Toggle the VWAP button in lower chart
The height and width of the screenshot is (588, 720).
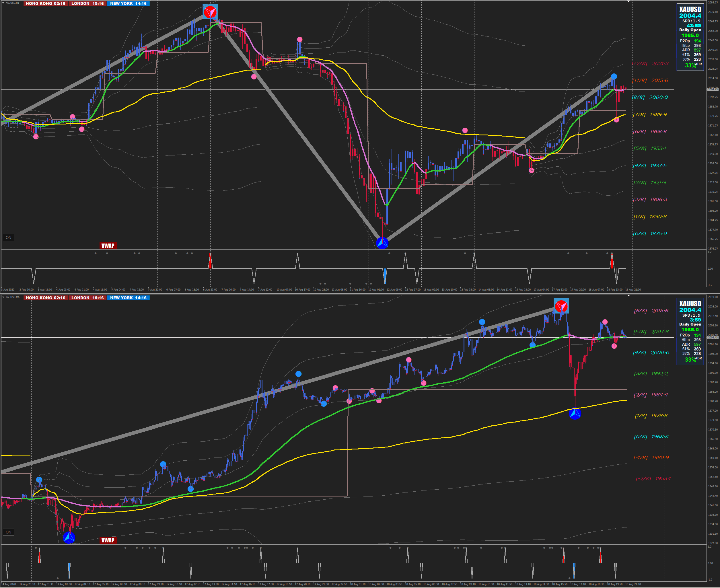click(x=108, y=540)
